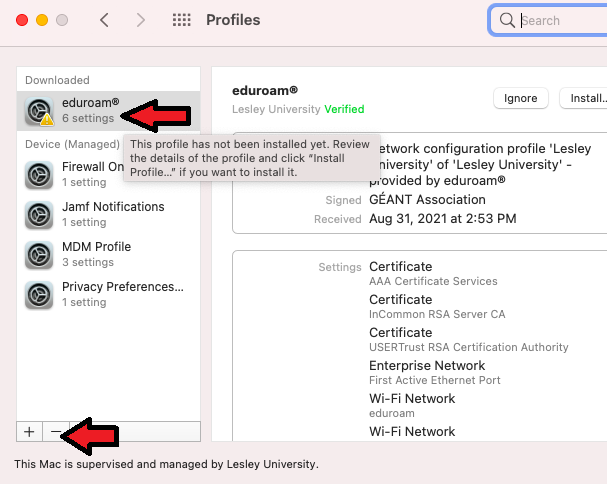Go forward with the right chevron
Viewport: 607px width, 484px height.
[x=141, y=20]
